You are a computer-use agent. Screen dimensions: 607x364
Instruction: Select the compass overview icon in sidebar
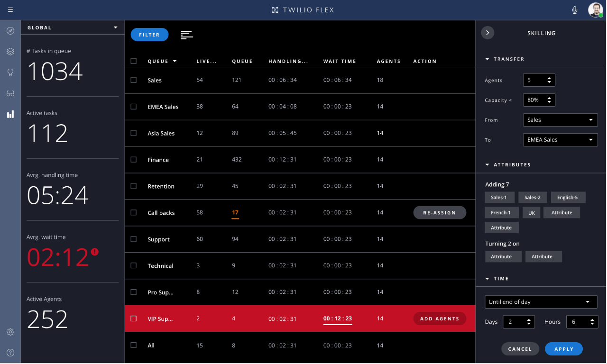tap(10, 30)
